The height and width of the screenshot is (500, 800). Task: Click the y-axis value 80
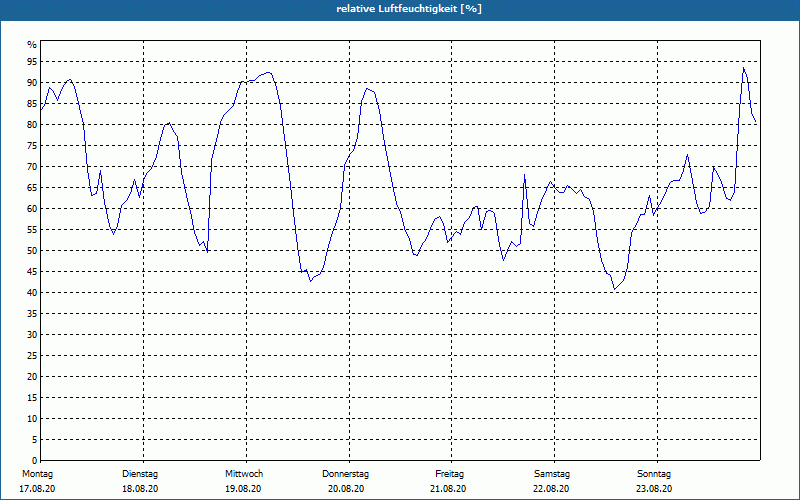tap(32, 124)
